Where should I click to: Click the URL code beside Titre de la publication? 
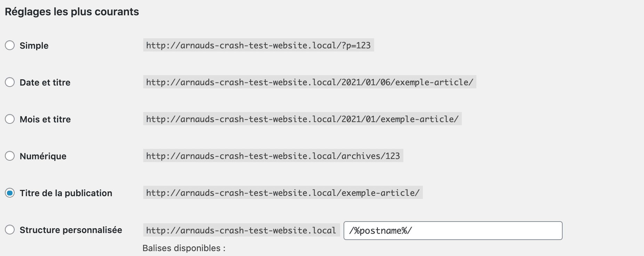click(x=283, y=193)
